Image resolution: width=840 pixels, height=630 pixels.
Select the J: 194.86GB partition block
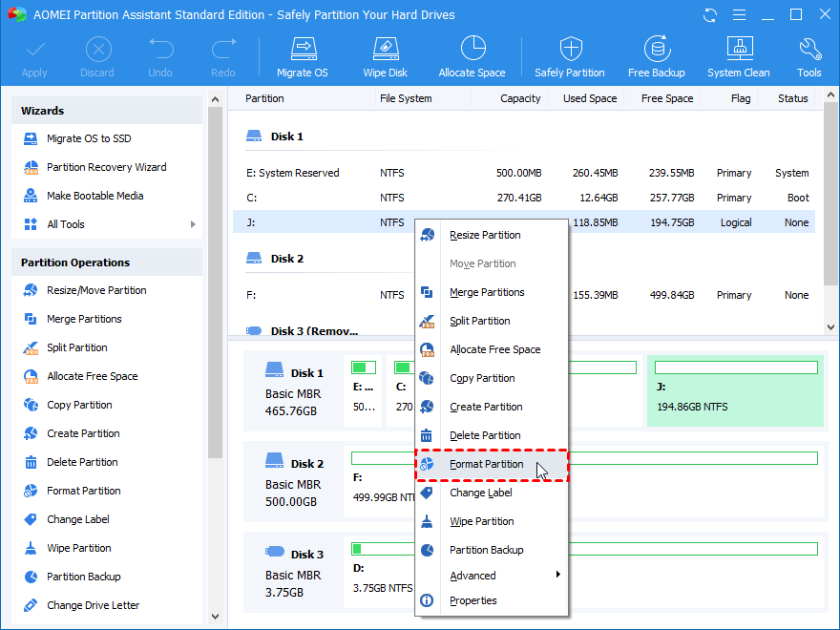click(x=734, y=391)
